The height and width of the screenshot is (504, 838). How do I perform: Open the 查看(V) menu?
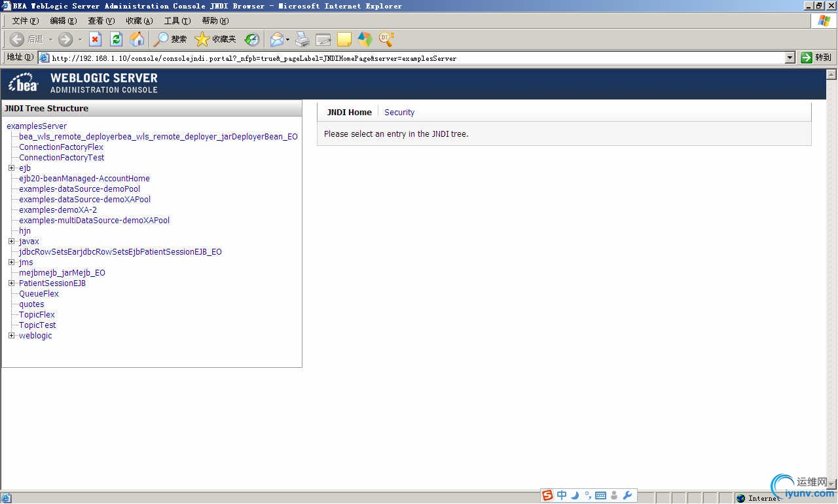pyautogui.click(x=101, y=21)
